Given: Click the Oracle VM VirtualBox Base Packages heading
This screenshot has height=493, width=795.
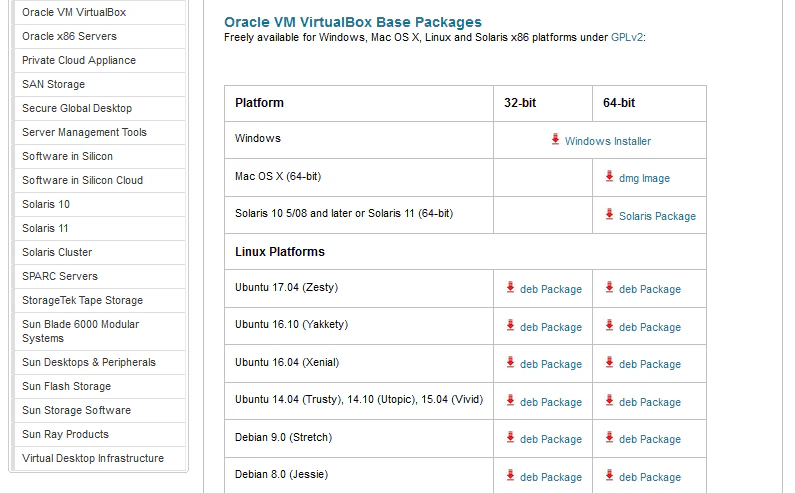Looking at the screenshot, I should click(x=353, y=22).
